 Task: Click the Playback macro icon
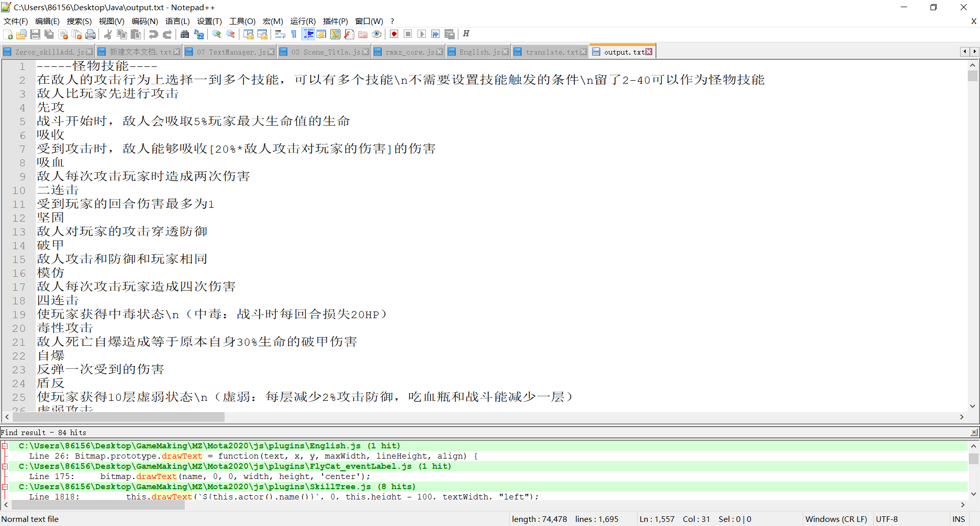click(x=422, y=34)
